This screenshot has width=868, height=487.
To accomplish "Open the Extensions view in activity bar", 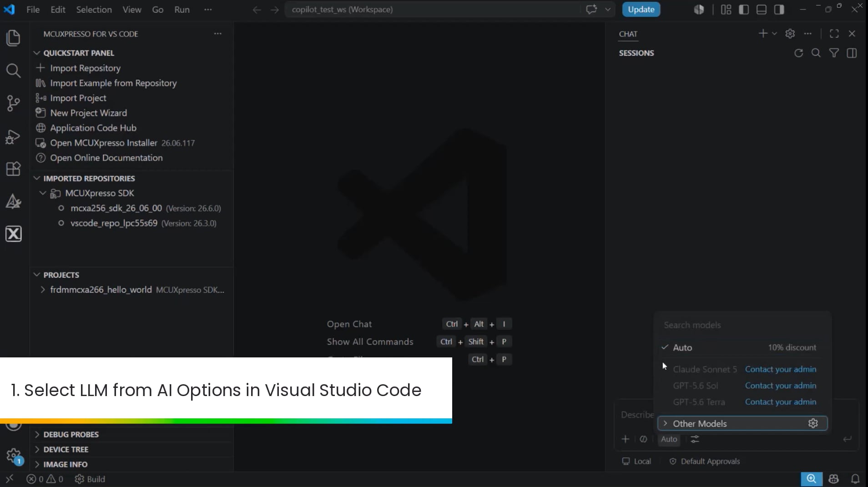I will pos(13,169).
